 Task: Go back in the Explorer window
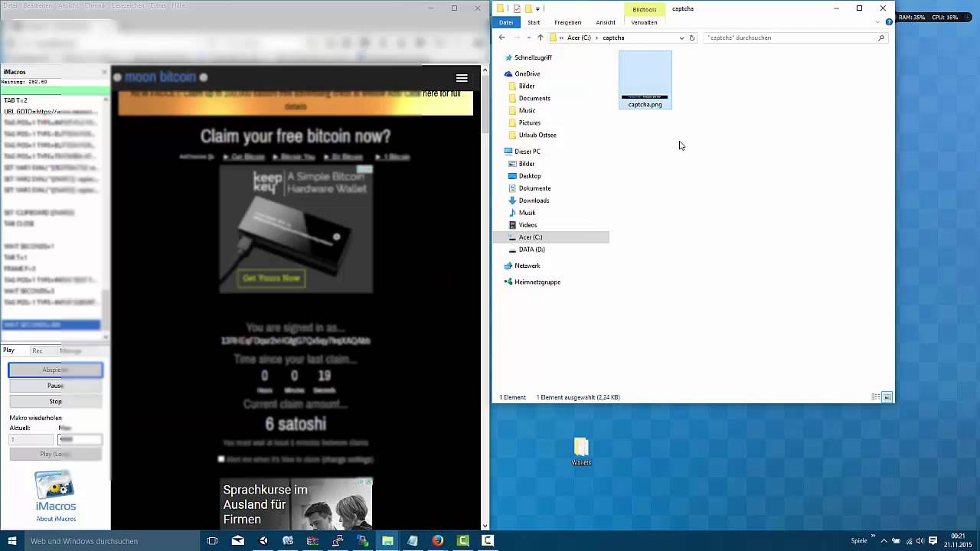coord(501,37)
